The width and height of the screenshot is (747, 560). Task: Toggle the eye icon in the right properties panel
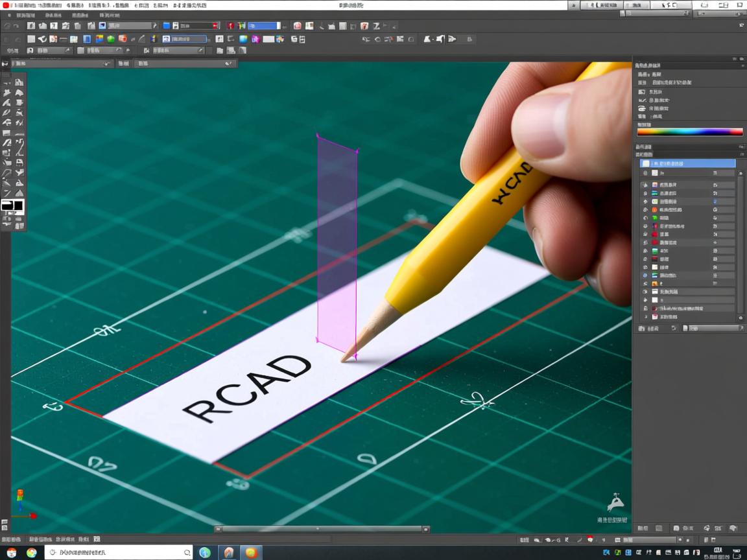point(642,108)
